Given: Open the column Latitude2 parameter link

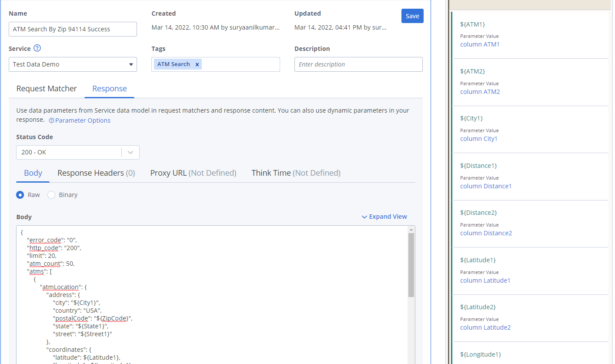Looking at the screenshot, I should click(485, 327).
